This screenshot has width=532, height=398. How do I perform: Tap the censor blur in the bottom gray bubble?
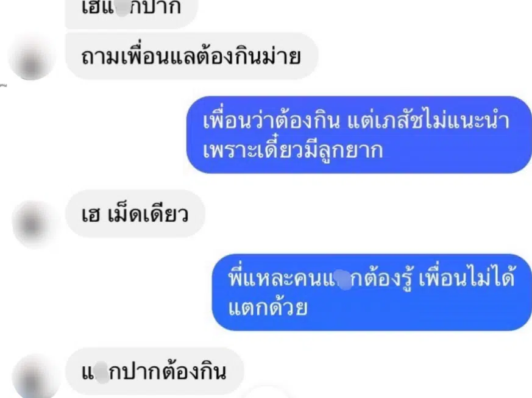101,372
